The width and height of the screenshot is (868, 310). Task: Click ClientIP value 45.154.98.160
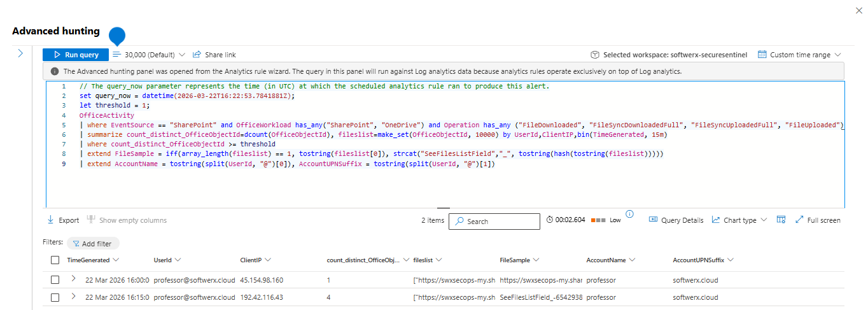[262, 280]
